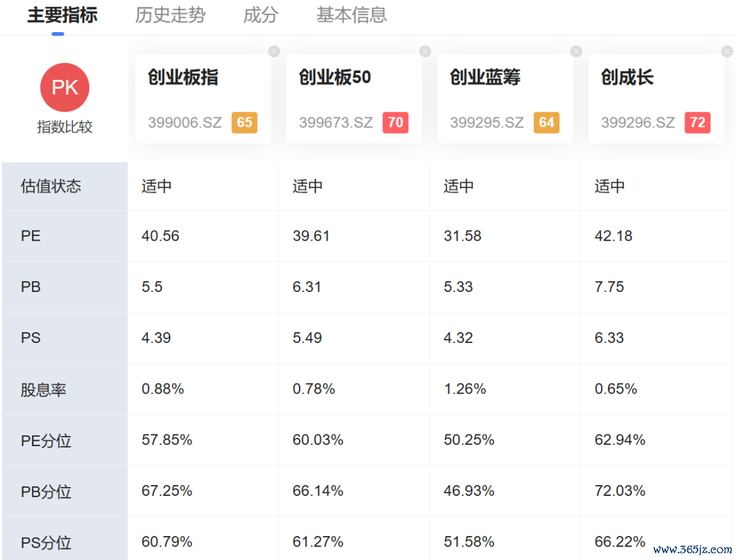The height and width of the screenshot is (560, 737).
Task: Click the red 72 score badge
Action: tap(697, 123)
